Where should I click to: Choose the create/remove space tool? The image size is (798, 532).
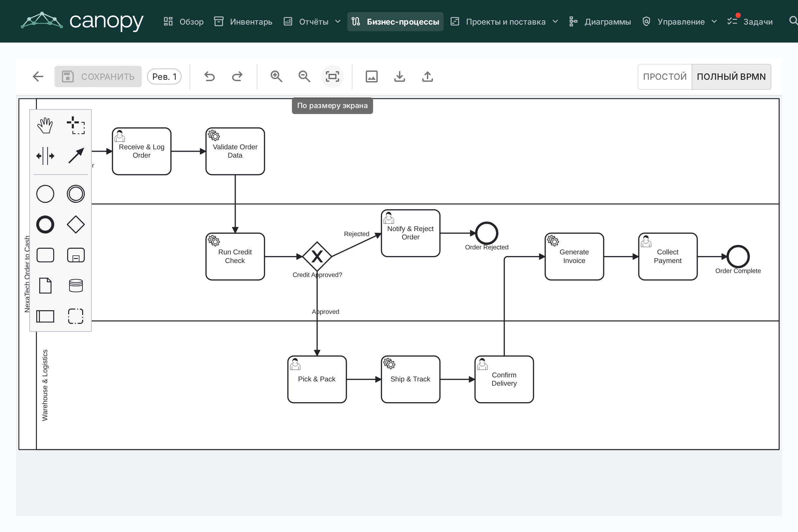coord(45,156)
